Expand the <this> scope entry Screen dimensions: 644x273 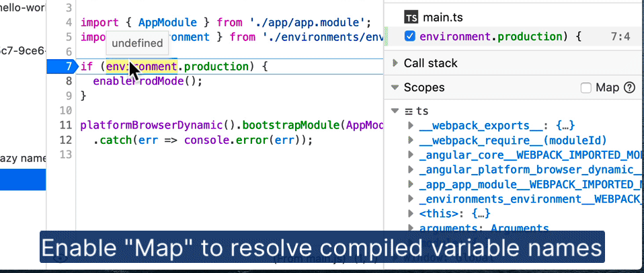[411, 213]
